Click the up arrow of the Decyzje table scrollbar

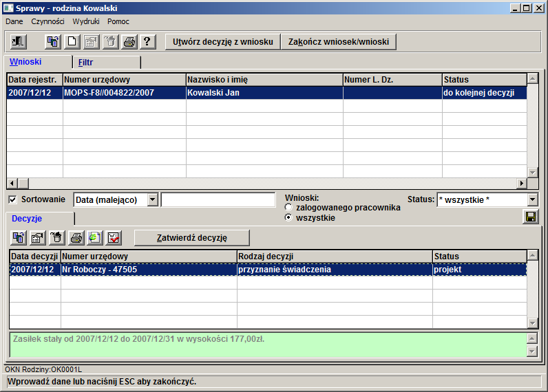532,256
